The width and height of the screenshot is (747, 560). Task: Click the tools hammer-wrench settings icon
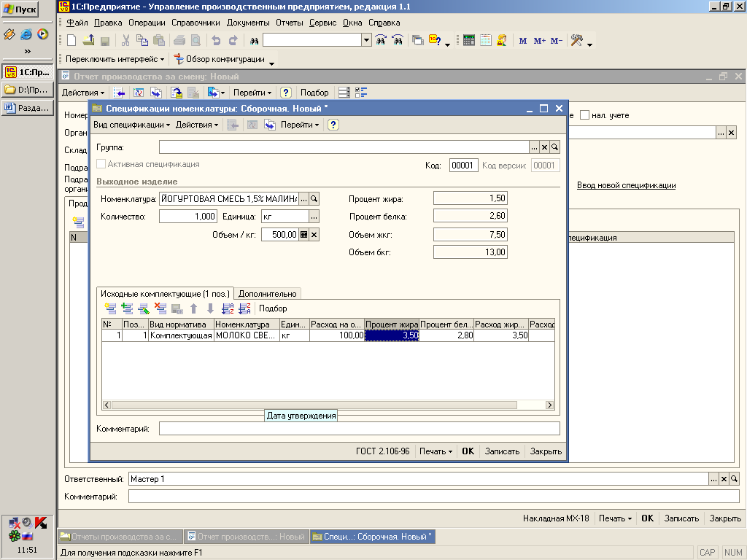(x=577, y=41)
